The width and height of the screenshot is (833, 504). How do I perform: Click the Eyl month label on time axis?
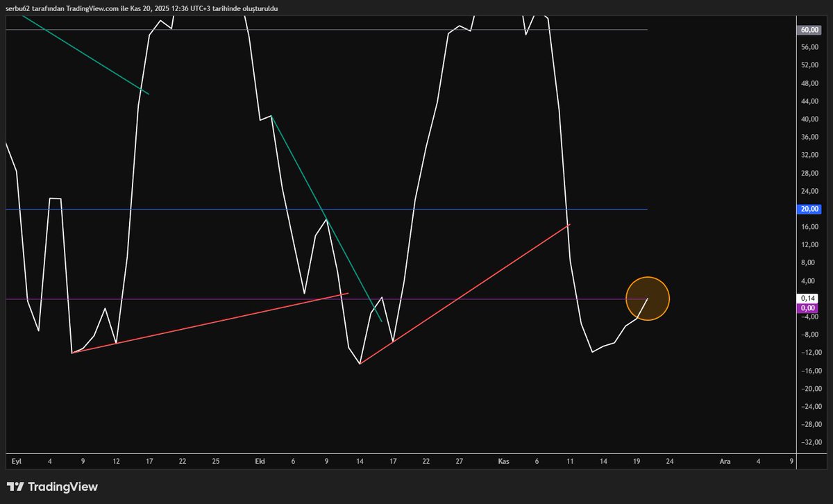[x=17, y=461]
